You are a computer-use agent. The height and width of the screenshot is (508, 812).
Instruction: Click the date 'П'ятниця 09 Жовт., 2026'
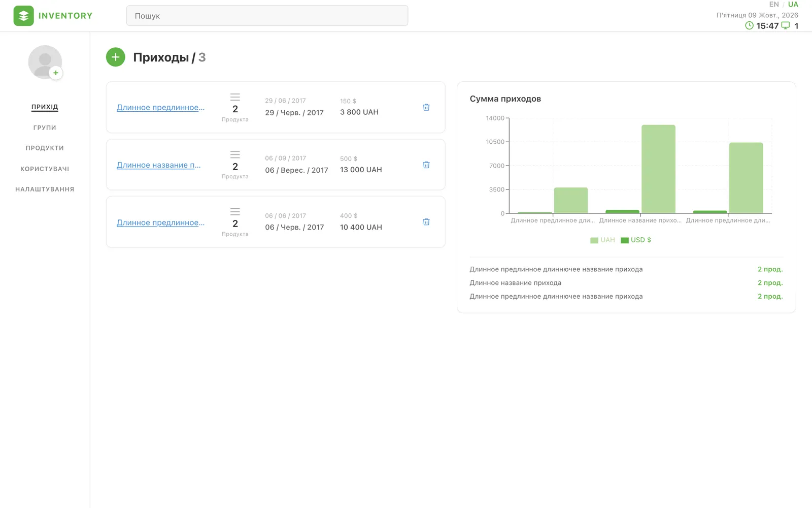[757, 15]
